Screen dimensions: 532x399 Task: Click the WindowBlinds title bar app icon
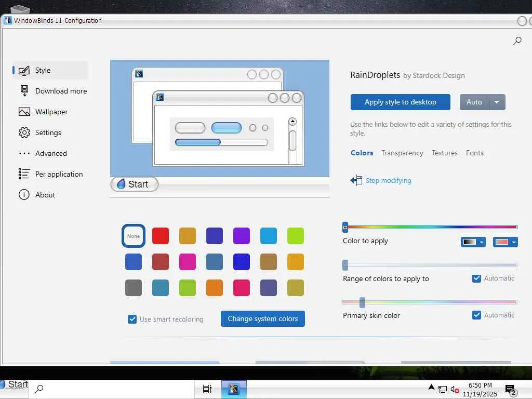7,20
